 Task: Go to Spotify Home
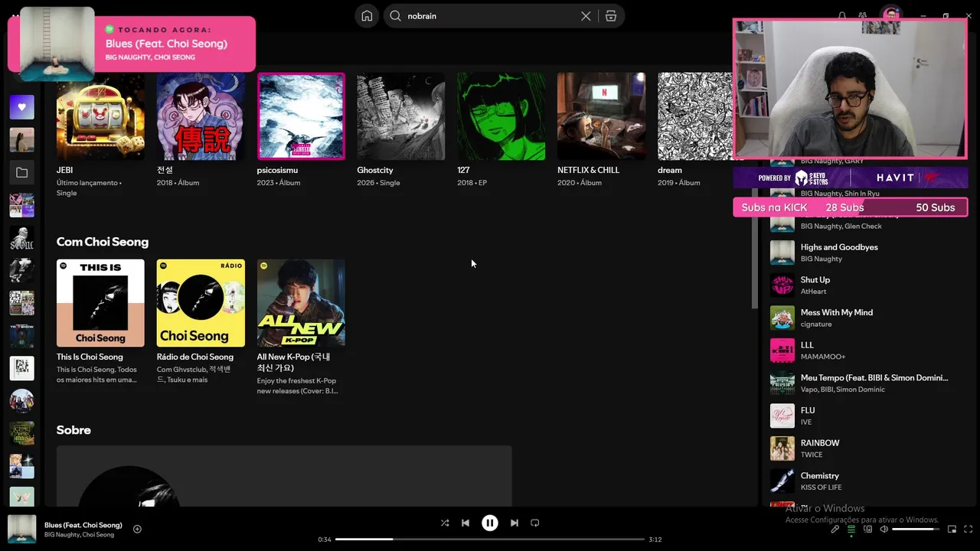(x=367, y=16)
